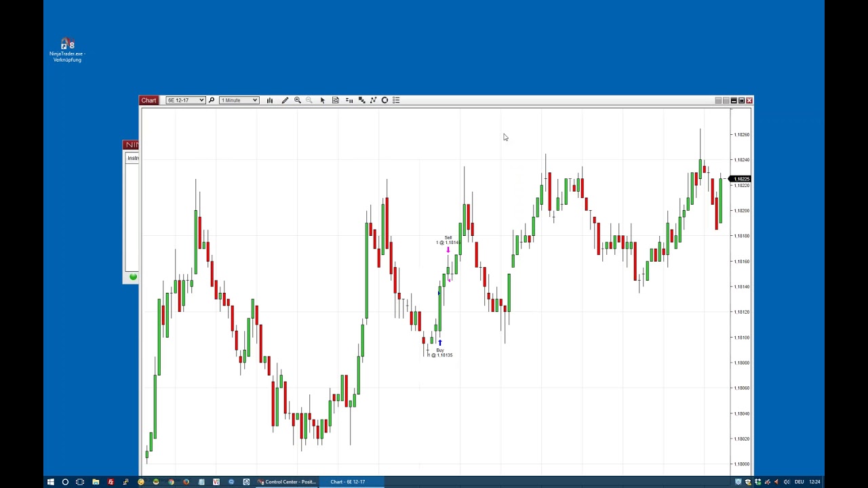Click the red Chart title label
Screen dimensions: 868x488
(149, 100)
